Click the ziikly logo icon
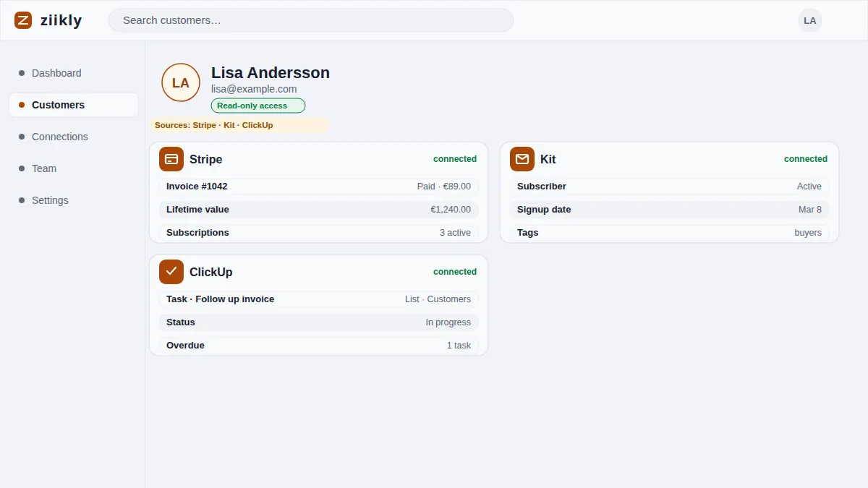868x488 pixels. coord(23,20)
